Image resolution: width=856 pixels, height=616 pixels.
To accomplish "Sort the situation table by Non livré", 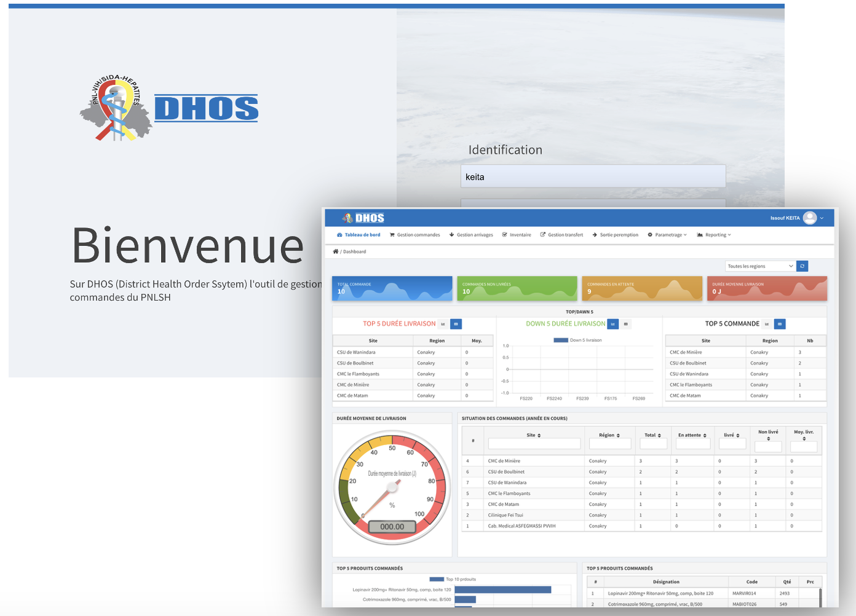I will [x=768, y=435].
